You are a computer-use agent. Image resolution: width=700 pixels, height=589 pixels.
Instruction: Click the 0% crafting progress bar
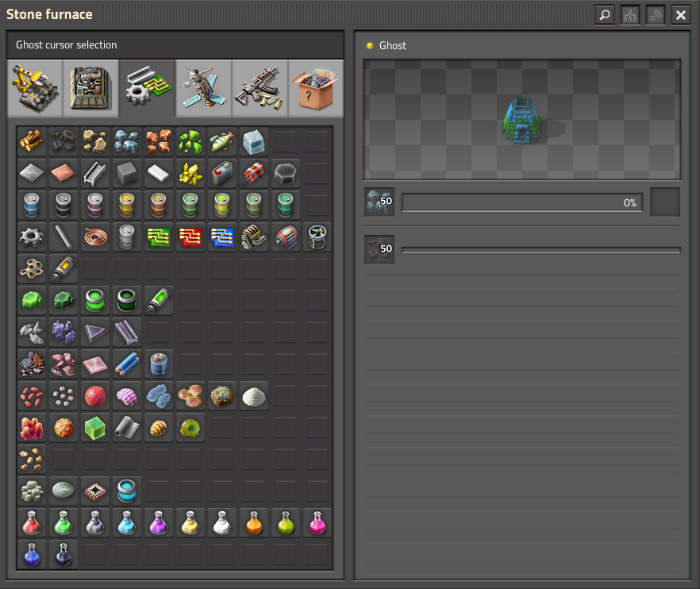(x=522, y=202)
